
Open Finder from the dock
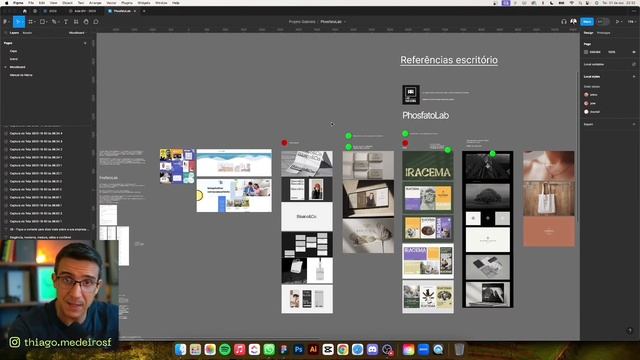pyautogui.click(x=180, y=349)
